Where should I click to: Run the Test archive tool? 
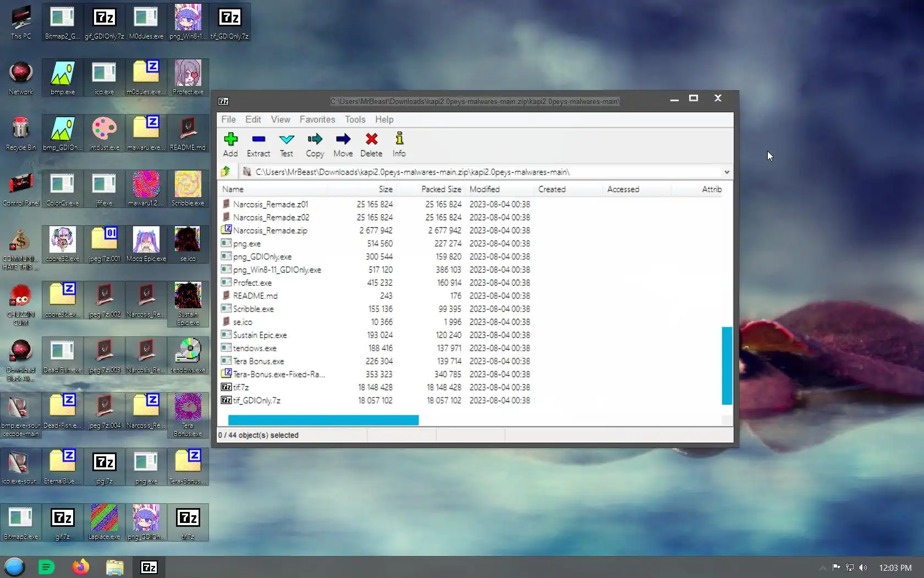pyautogui.click(x=287, y=145)
